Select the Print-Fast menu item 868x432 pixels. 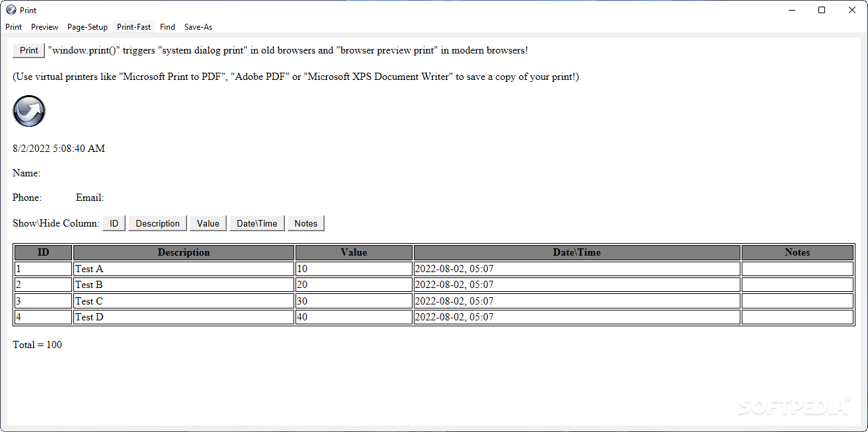[134, 27]
